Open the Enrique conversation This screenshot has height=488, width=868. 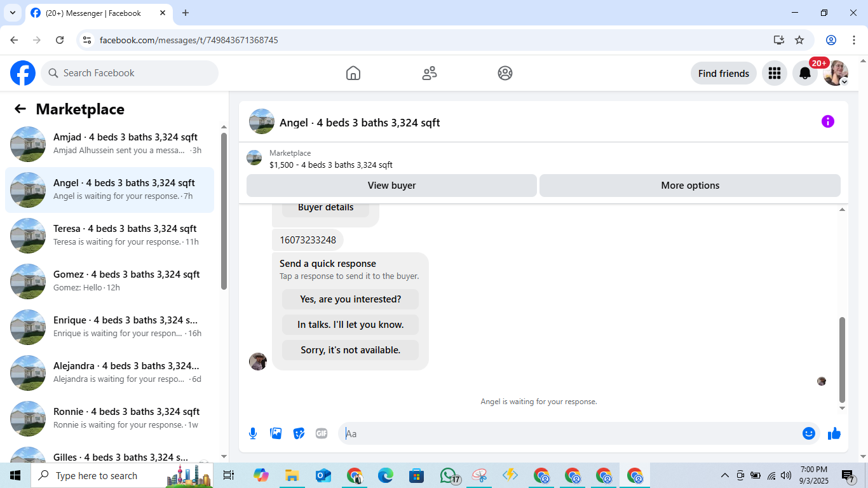coord(109,327)
